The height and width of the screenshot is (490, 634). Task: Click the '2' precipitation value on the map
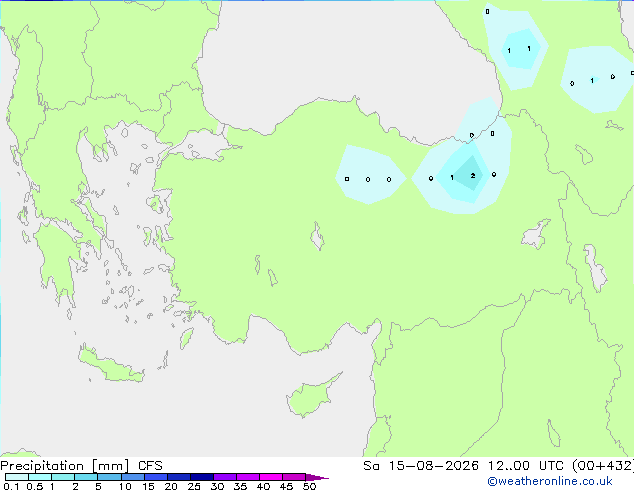point(473,175)
